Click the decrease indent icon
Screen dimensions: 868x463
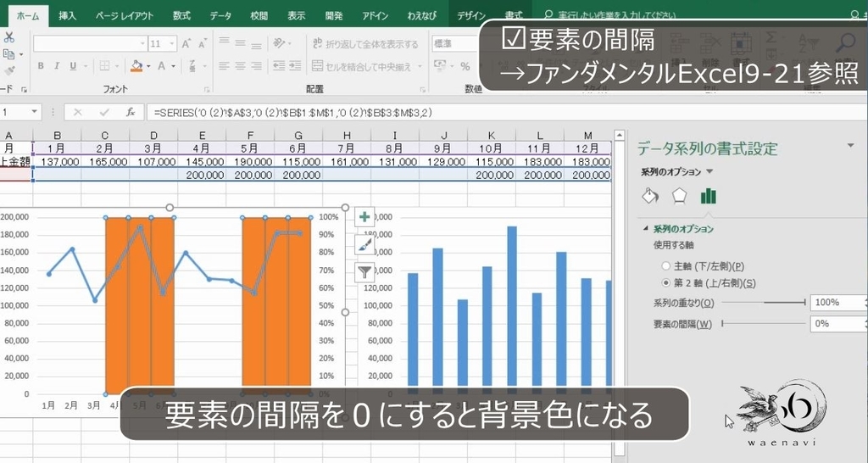coord(279,66)
